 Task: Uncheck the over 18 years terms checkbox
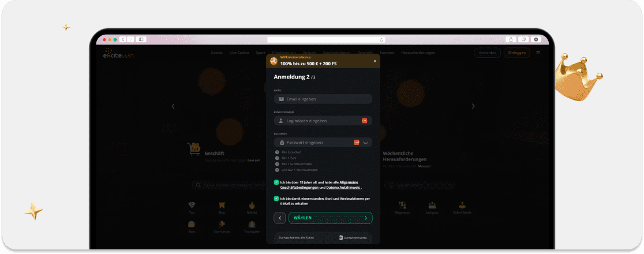point(276,182)
